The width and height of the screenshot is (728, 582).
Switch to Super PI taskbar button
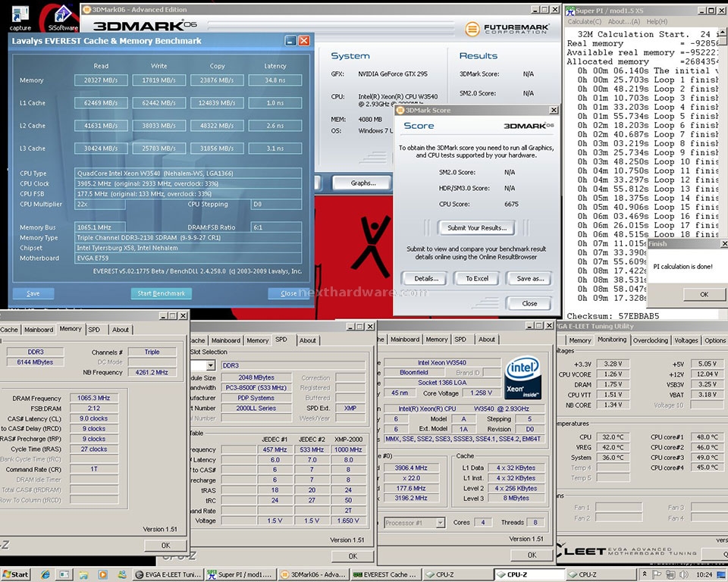point(240,574)
